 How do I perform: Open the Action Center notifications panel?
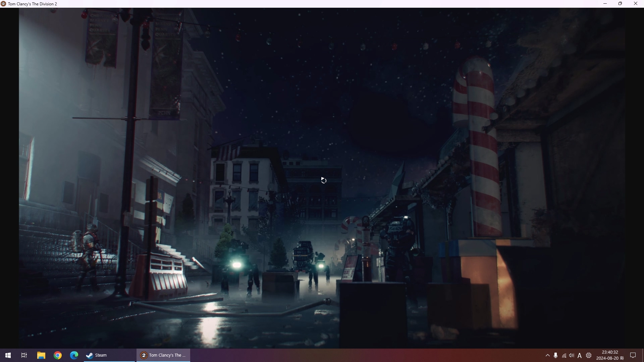633,355
